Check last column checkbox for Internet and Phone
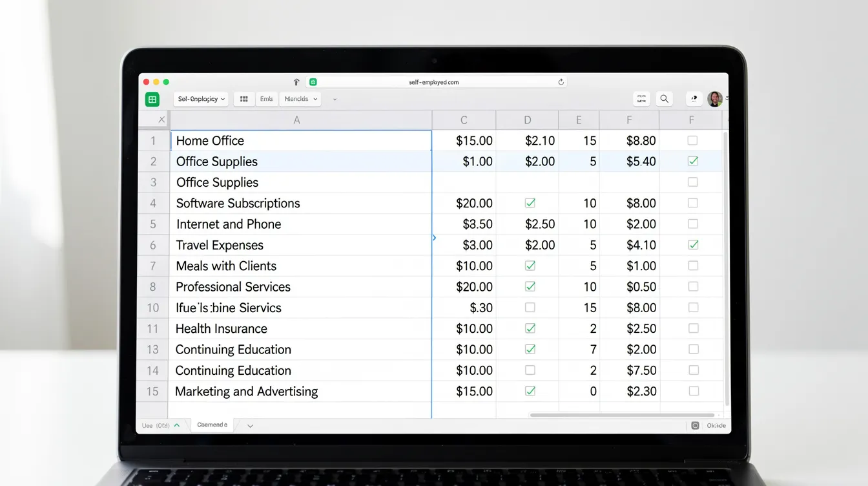Screen dimensions: 868x486 click(x=693, y=224)
